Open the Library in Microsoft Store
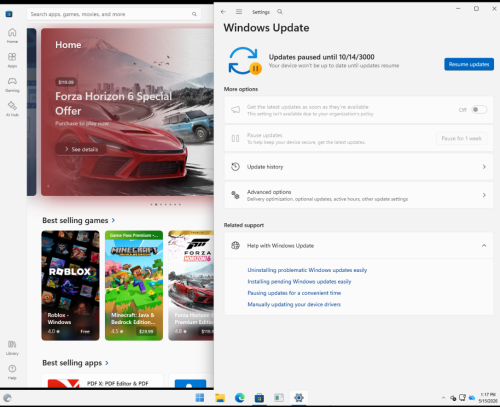This screenshot has width=500, height=407. [12, 347]
